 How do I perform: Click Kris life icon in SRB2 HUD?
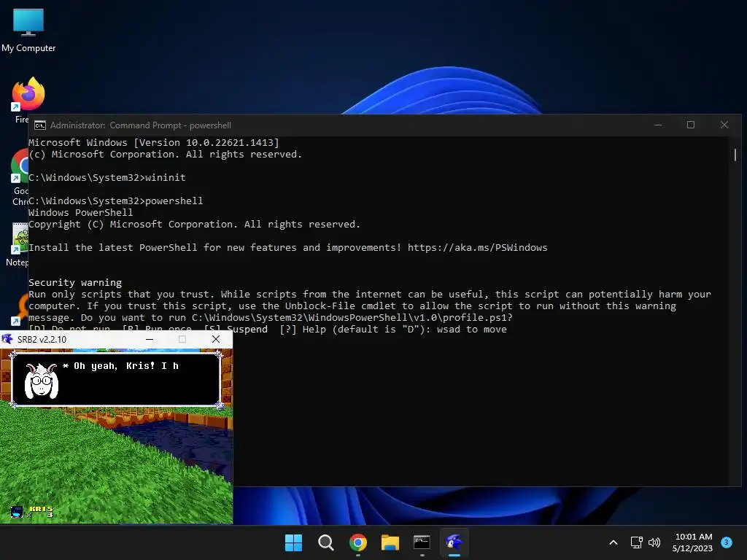[x=16, y=512]
